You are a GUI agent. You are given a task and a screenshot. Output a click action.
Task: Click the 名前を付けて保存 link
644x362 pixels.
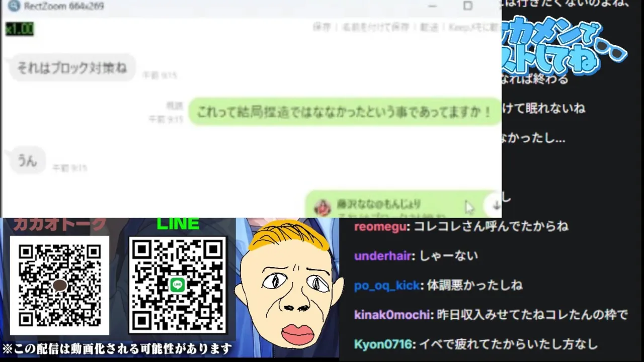tap(375, 28)
